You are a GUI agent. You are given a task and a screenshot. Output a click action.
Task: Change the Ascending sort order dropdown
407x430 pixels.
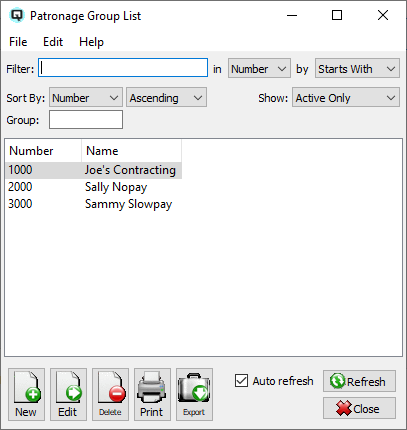click(166, 98)
